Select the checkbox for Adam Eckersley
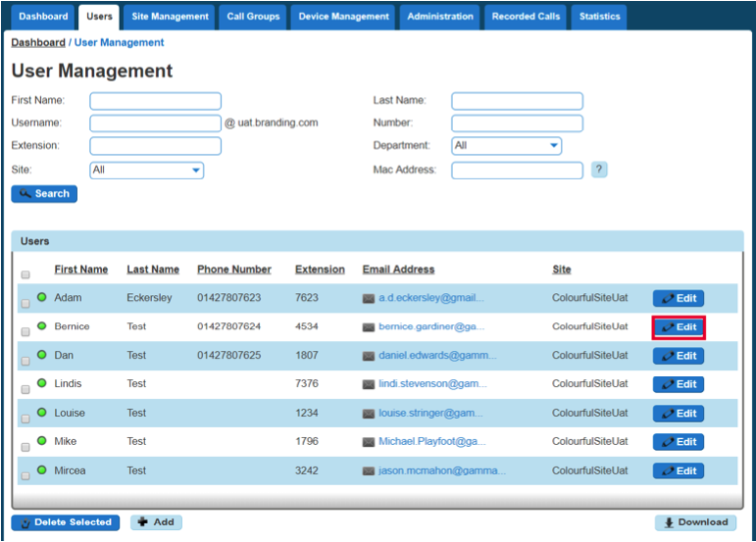756x542 pixels. click(x=25, y=304)
